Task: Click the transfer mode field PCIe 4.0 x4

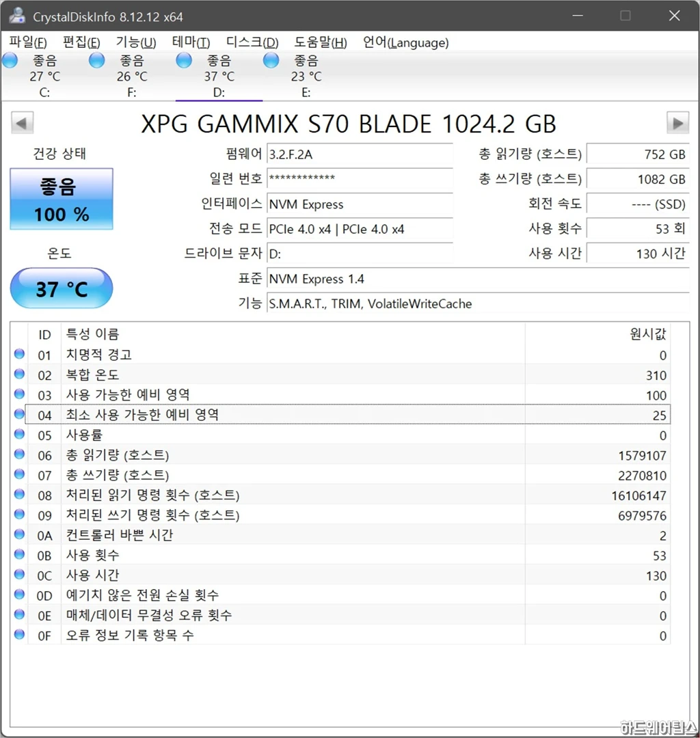Action: (x=360, y=229)
